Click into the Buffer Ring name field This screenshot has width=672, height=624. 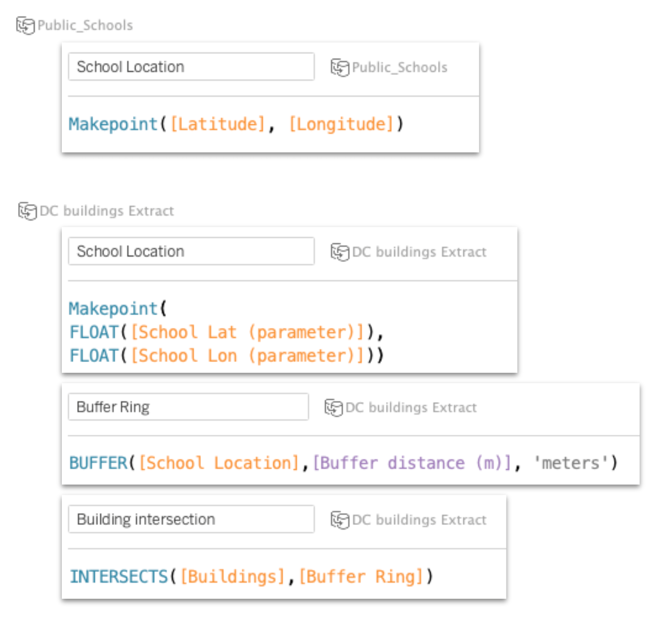click(188, 407)
